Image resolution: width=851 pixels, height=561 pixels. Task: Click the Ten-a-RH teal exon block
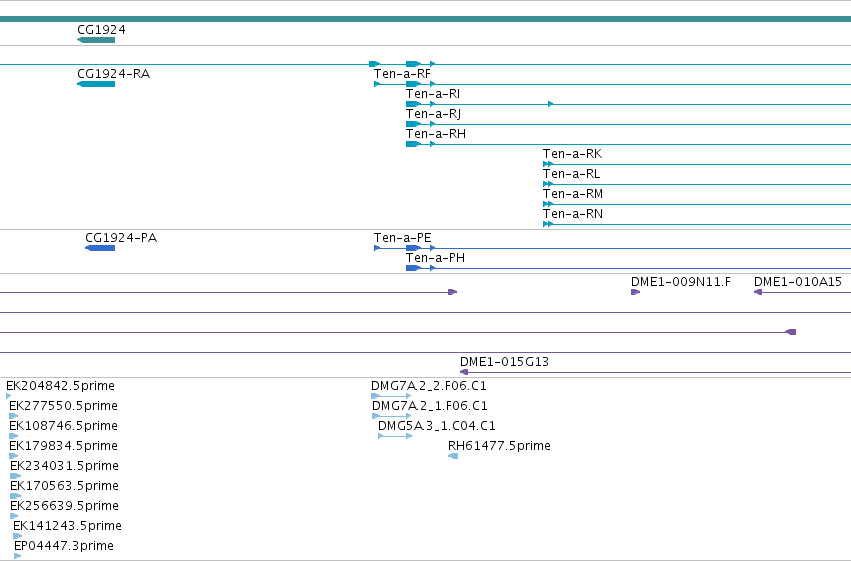pyautogui.click(x=412, y=144)
